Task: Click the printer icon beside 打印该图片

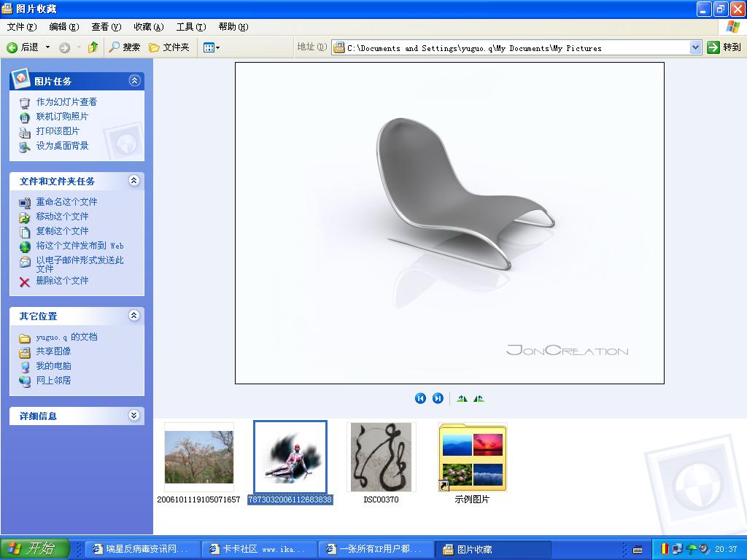Action: click(x=25, y=133)
